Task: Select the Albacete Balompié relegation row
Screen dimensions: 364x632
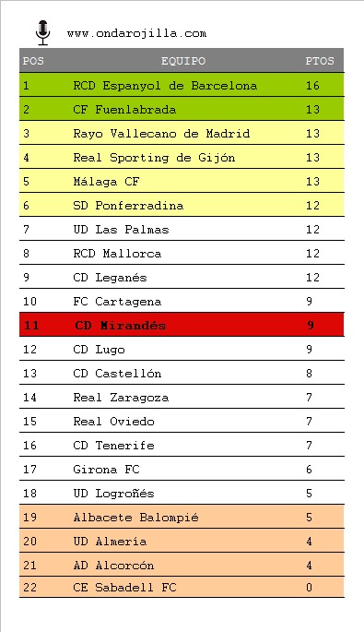Action: coord(182,517)
